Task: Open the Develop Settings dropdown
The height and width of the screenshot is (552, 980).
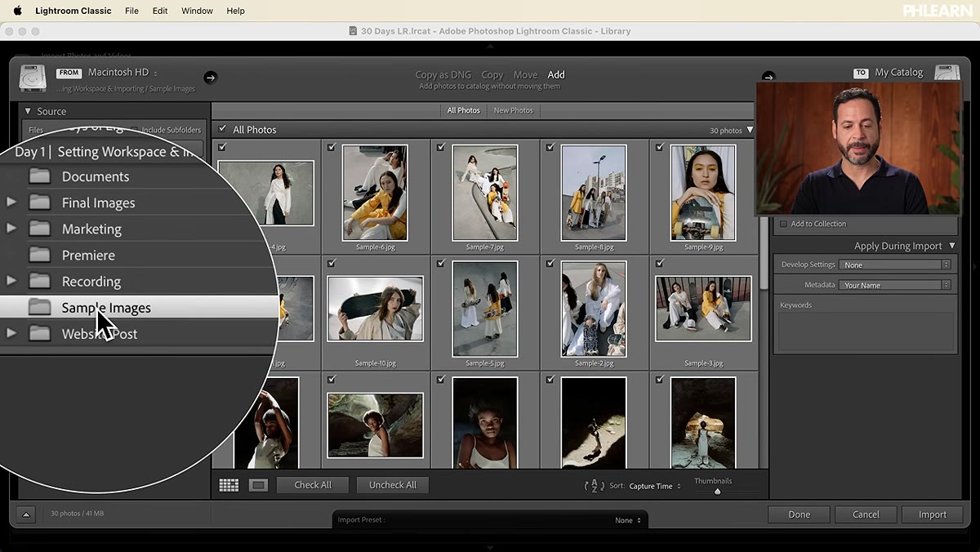Action: pos(897,265)
